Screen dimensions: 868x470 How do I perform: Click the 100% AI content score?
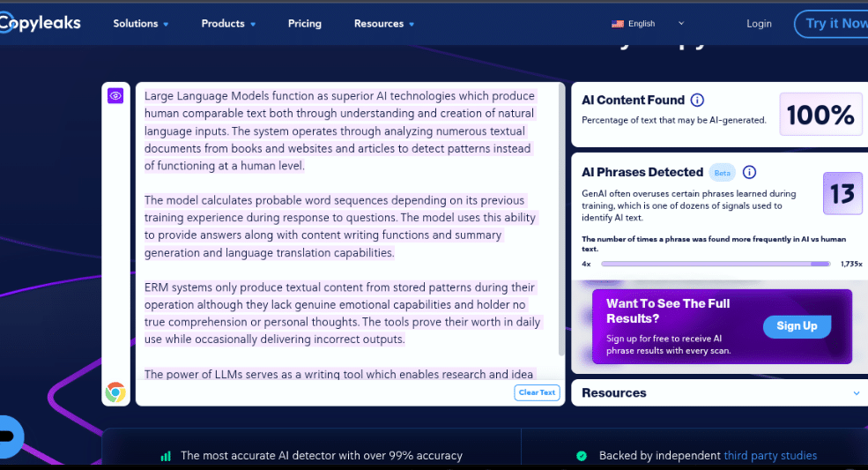coord(820,115)
